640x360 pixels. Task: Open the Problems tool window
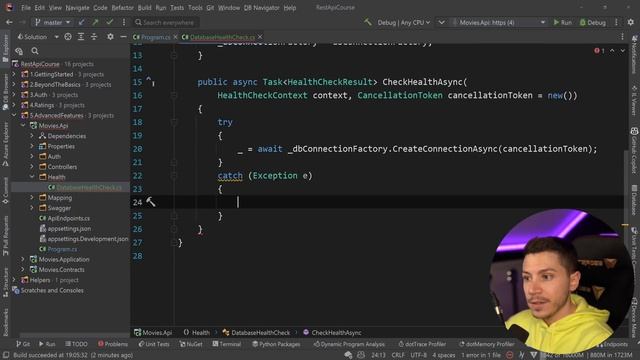click(x=113, y=344)
